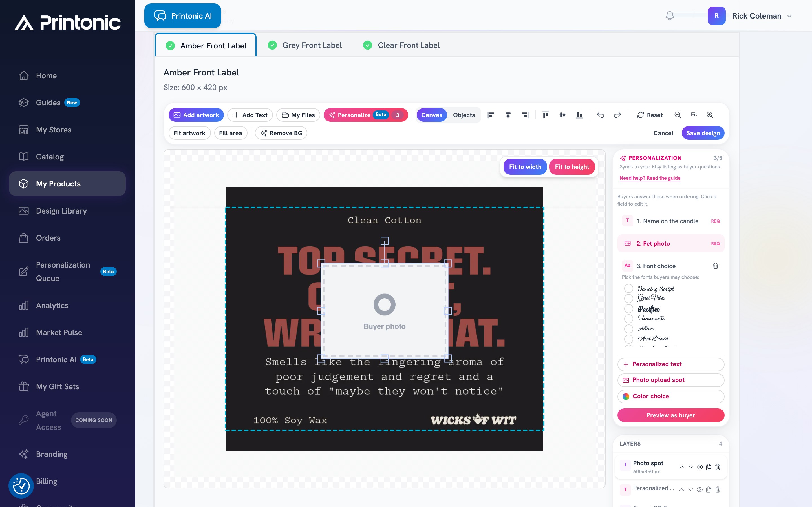The height and width of the screenshot is (507, 812).
Task: Switch to the Objects view
Action: point(464,115)
